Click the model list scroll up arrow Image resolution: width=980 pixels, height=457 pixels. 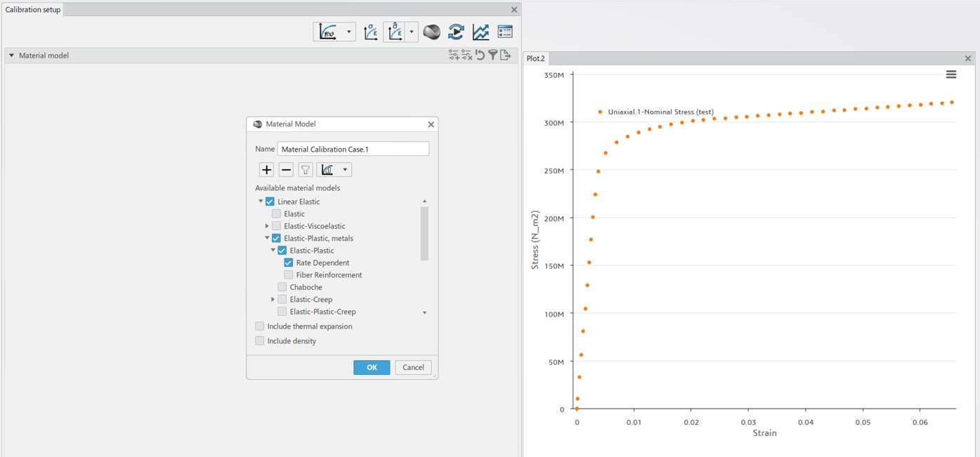click(424, 201)
